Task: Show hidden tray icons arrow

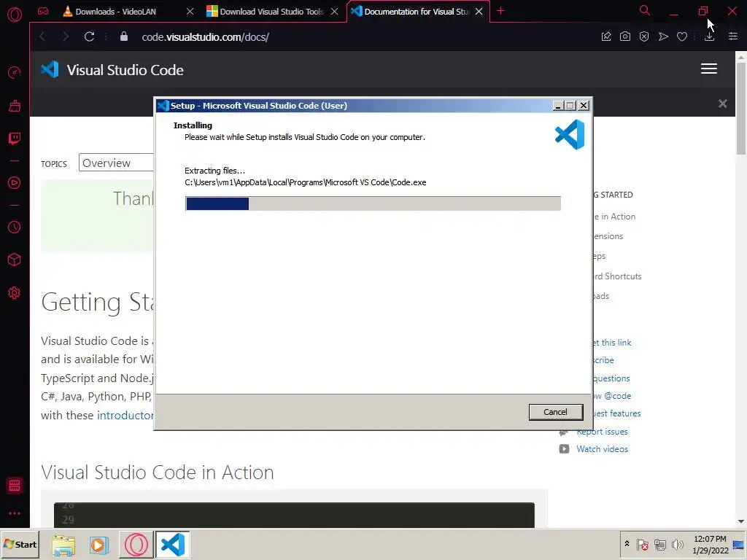Action: (x=627, y=544)
